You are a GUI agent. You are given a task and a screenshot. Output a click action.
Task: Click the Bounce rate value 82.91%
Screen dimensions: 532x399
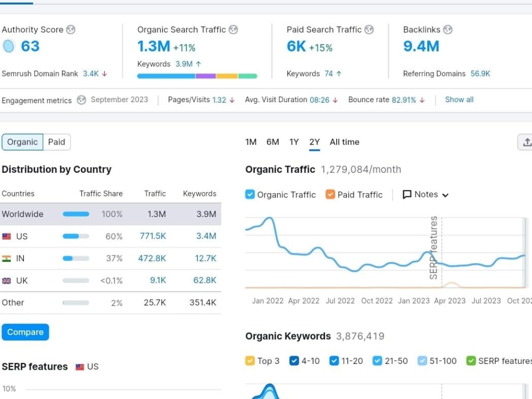(x=404, y=100)
